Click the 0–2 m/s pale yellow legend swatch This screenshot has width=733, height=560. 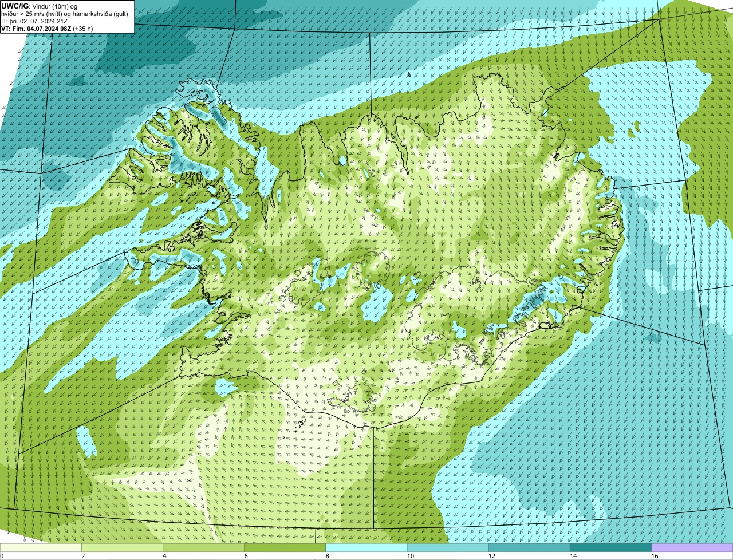pos(41,547)
